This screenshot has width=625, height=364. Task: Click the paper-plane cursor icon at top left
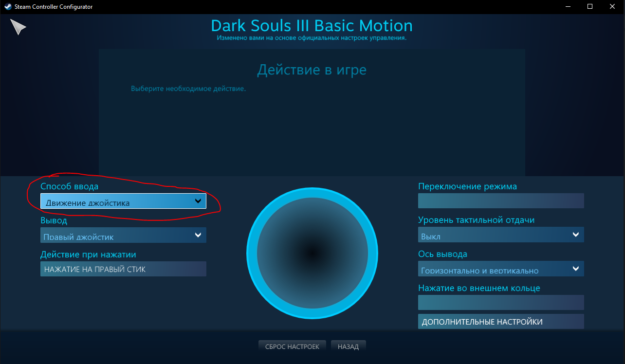point(18,27)
